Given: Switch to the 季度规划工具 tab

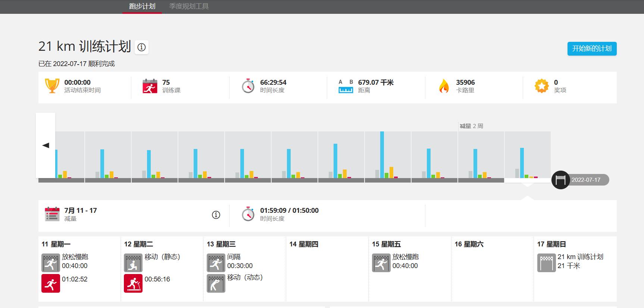Looking at the screenshot, I should [x=189, y=6].
